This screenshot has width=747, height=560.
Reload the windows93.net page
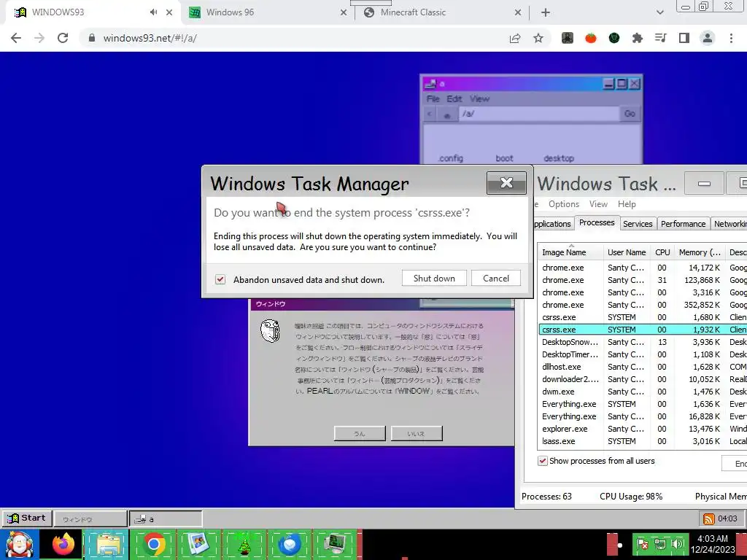(x=63, y=38)
